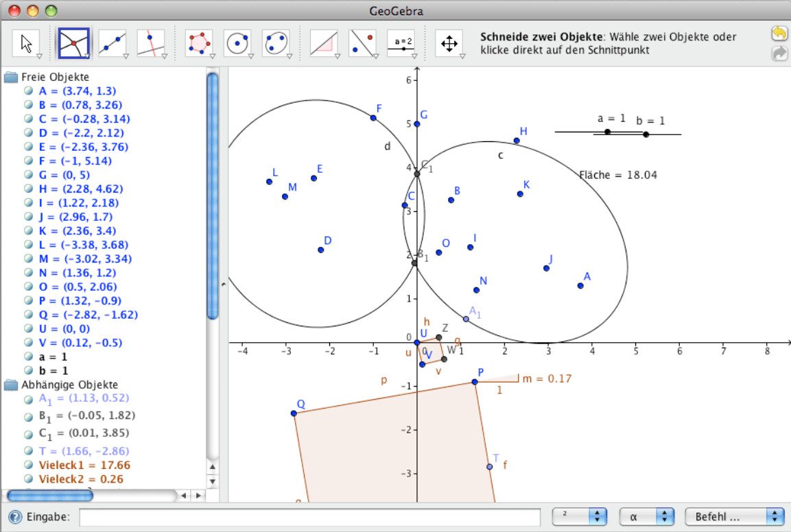The height and width of the screenshot is (532, 791).
Task: Select the Move Graphics View tool
Action: (448, 42)
